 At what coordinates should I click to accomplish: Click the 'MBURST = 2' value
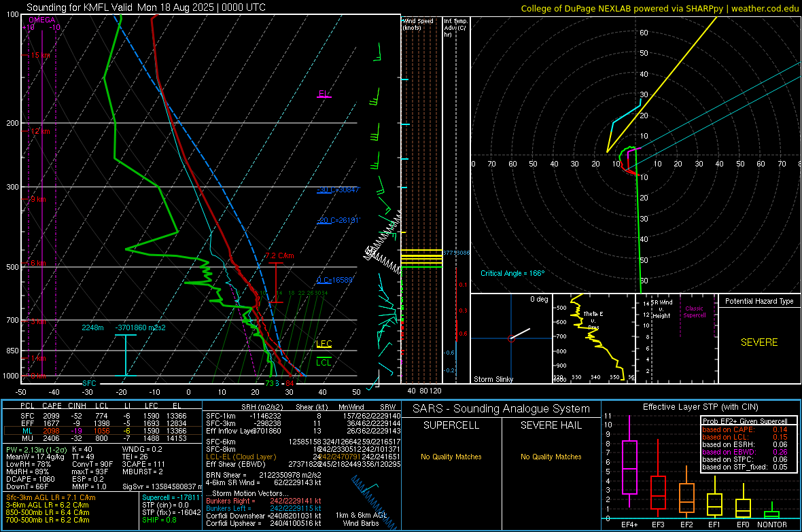coord(142,472)
